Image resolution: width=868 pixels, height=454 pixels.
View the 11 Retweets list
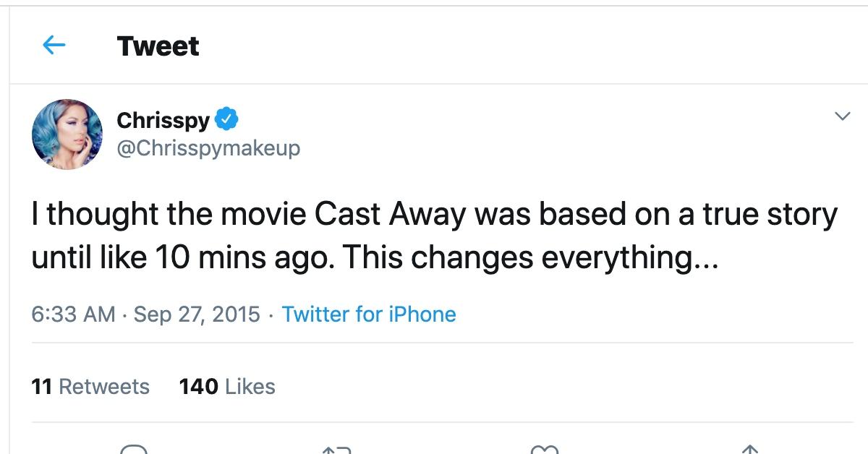pyautogui.click(x=90, y=387)
